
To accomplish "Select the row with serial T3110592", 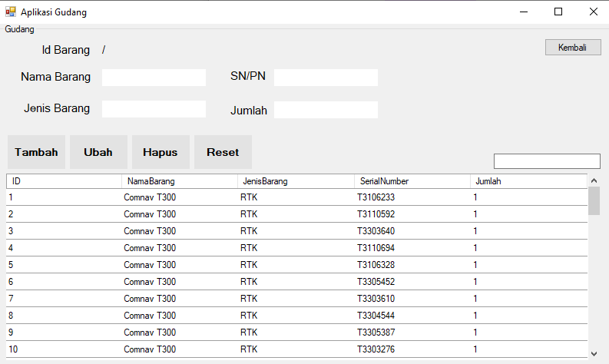I will [296, 214].
